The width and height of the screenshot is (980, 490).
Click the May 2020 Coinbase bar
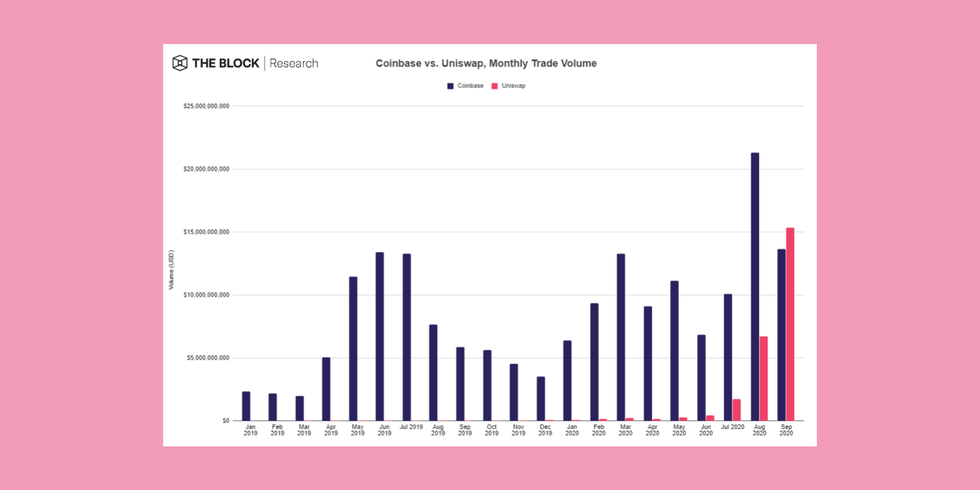(675, 351)
